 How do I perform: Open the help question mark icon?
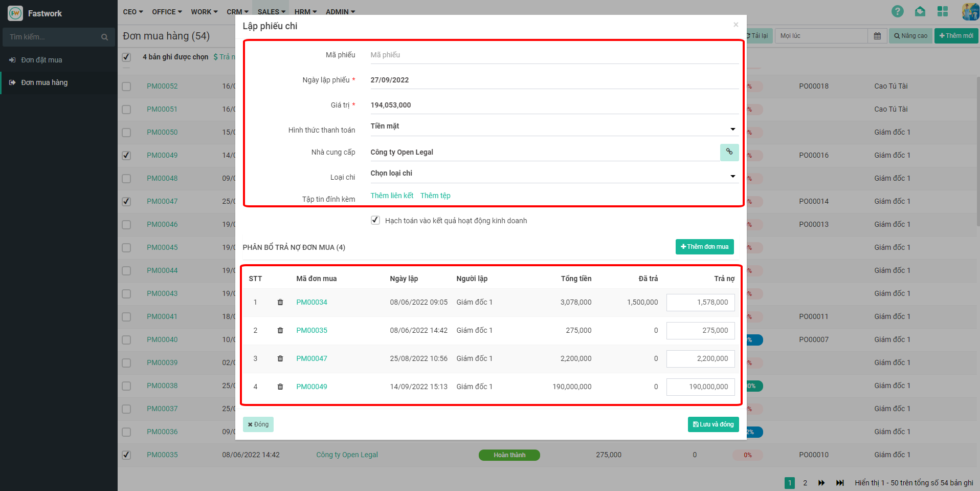coord(897,11)
